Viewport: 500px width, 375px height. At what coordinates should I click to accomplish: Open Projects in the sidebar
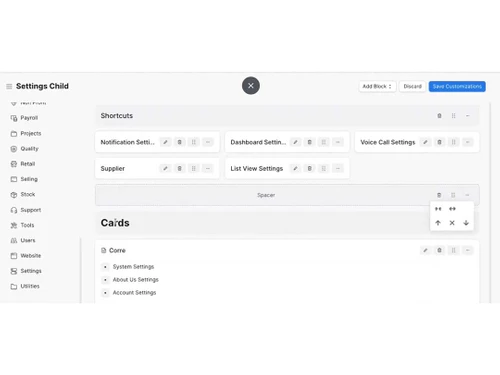(x=26, y=133)
